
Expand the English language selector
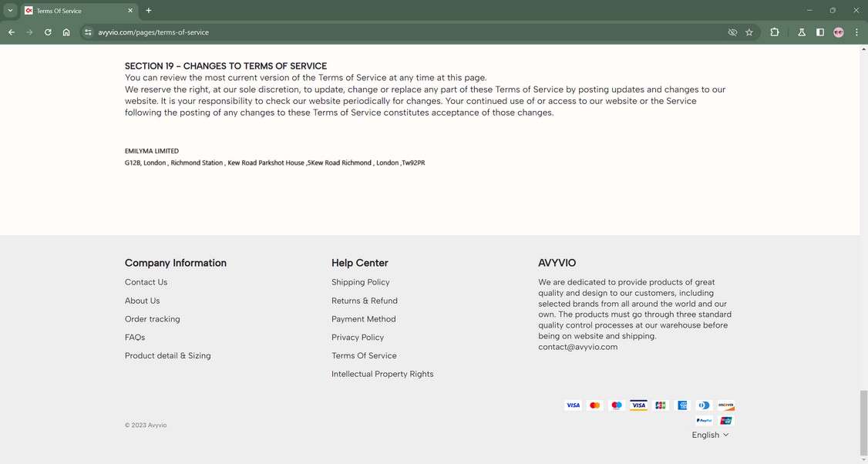[x=710, y=435]
